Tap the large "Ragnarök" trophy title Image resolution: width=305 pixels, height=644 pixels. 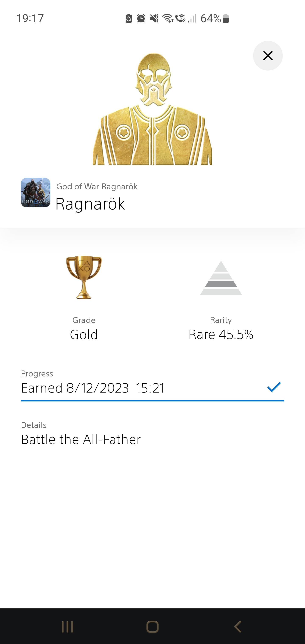(90, 204)
